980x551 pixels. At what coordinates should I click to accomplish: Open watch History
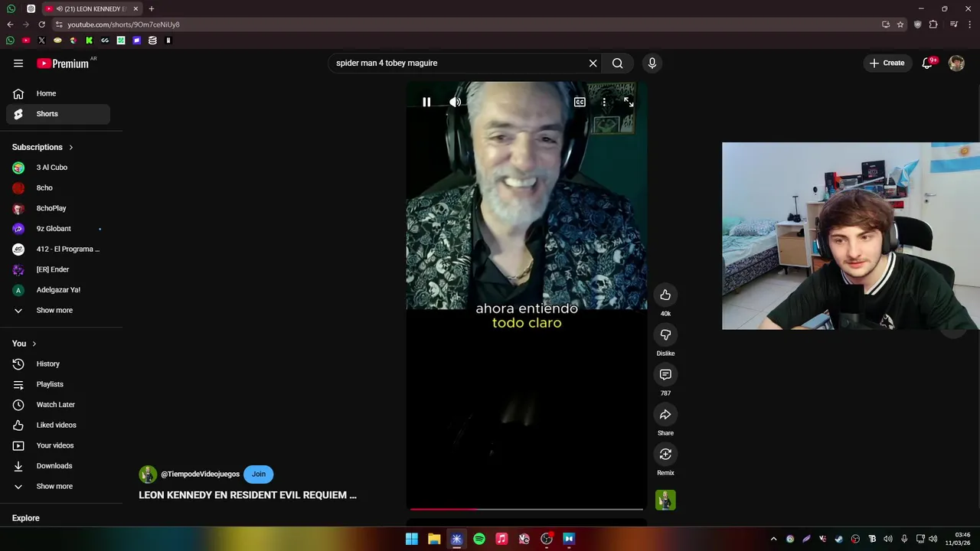pos(58,364)
